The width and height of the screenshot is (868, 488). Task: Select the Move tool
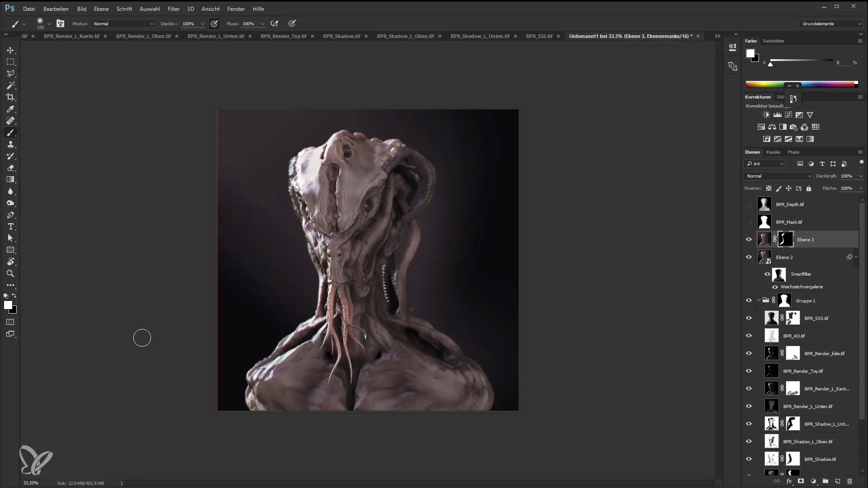point(10,50)
